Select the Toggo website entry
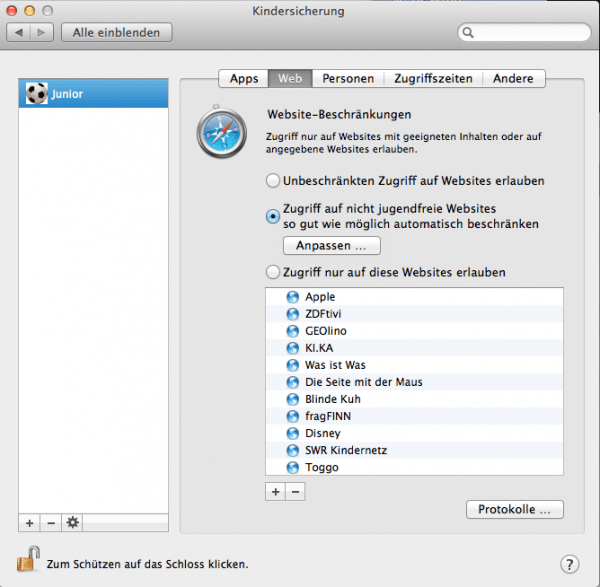This screenshot has width=600, height=587. [414, 467]
